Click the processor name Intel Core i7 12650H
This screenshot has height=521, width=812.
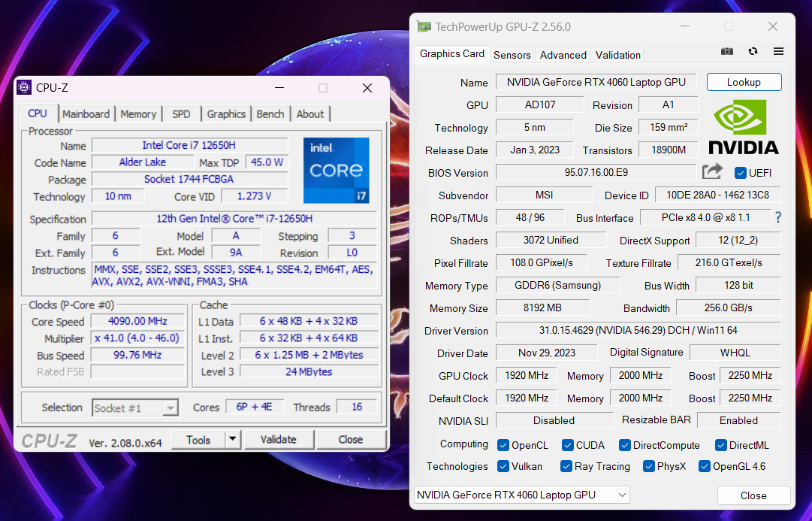[189, 145]
